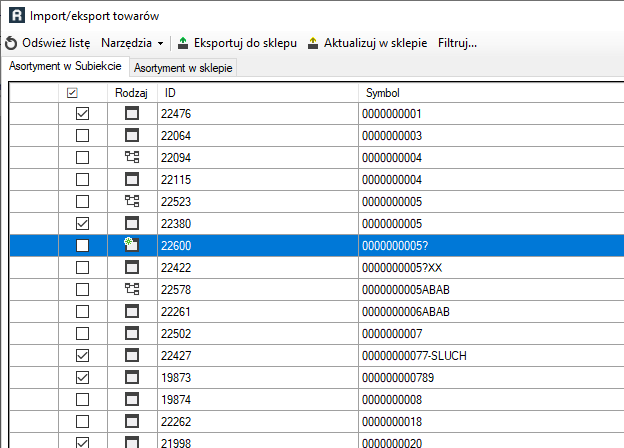Click the refresh arrow icon beside Odśwież listę
624x448 pixels.
click(11, 43)
